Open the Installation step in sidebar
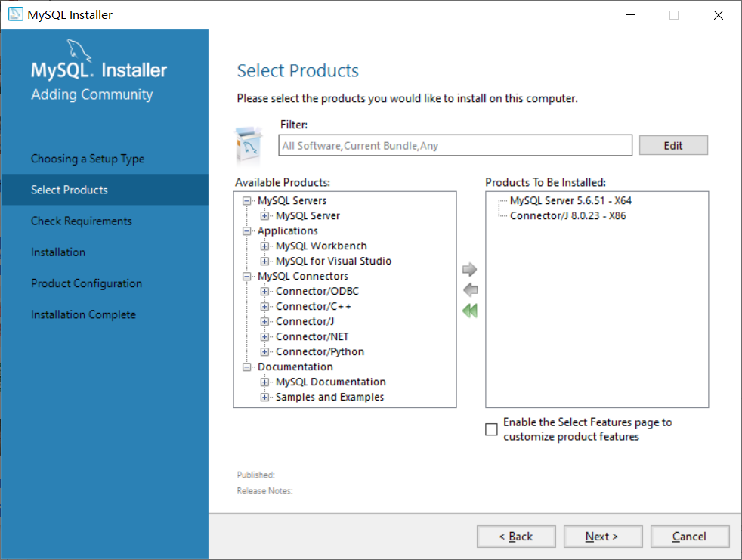This screenshot has width=742, height=560. (x=58, y=252)
